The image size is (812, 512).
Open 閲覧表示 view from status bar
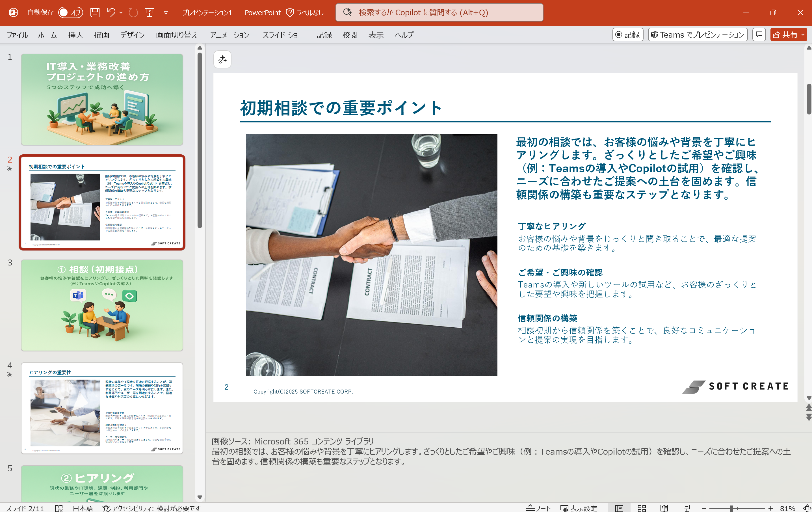[664, 508]
